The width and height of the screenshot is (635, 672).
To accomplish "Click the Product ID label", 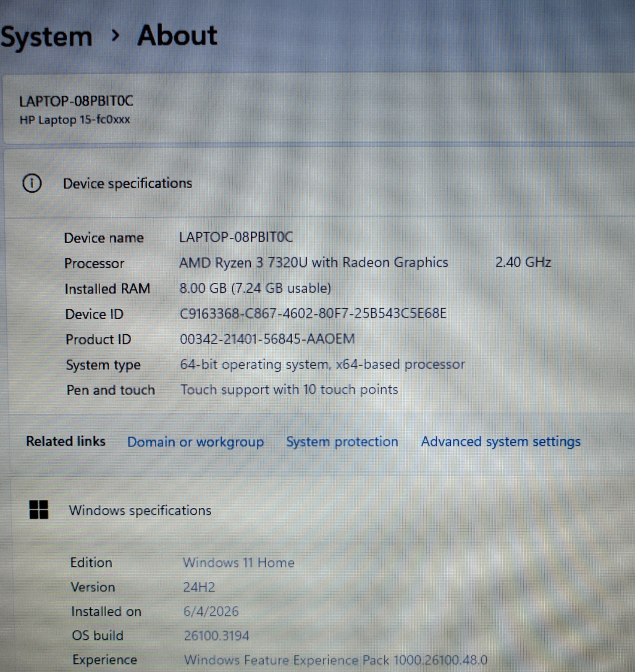I will (98, 339).
